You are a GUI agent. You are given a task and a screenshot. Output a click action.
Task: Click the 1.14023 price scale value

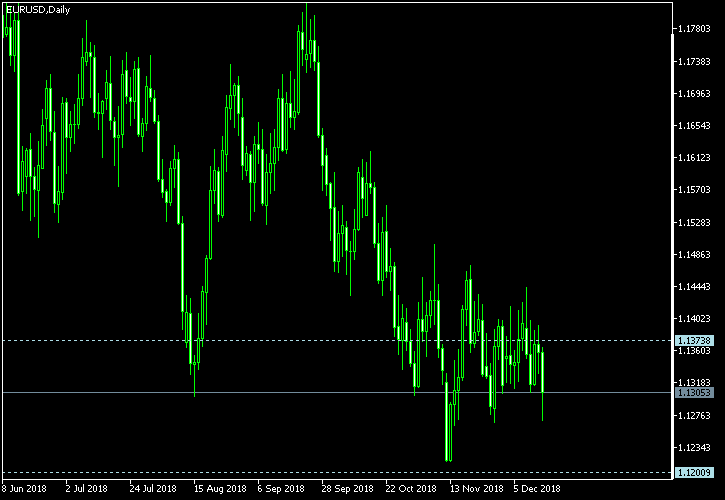[694, 319]
